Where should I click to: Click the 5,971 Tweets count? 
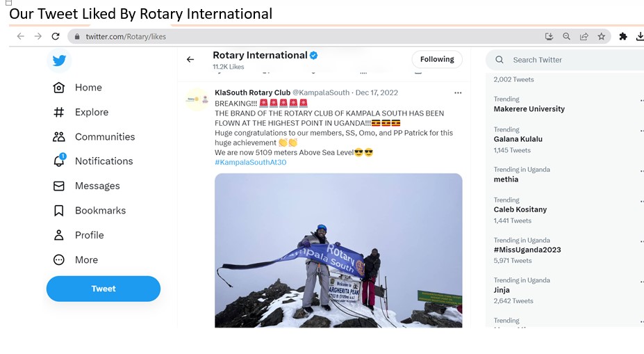pyautogui.click(x=513, y=261)
